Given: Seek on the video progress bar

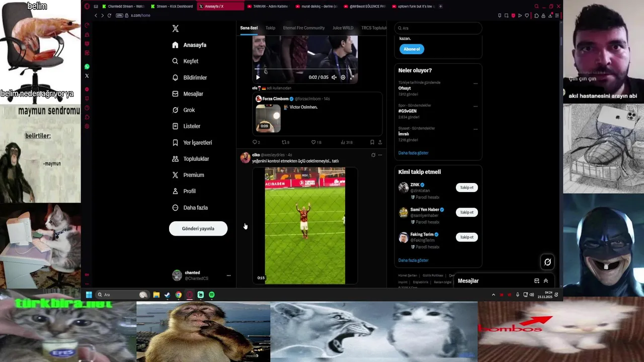Looking at the screenshot, I should pyautogui.click(x=305, y=70).
